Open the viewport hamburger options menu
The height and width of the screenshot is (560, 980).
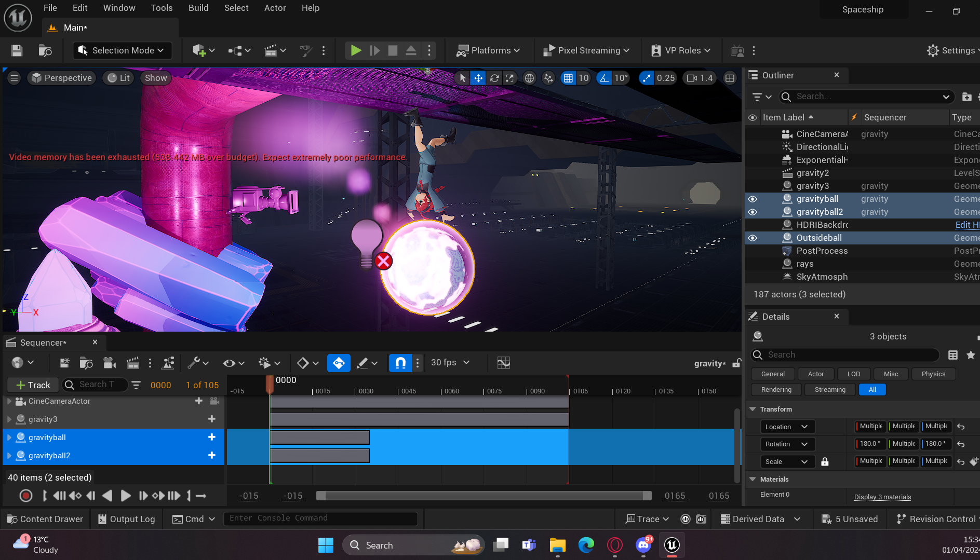click(x=14, y=78)
